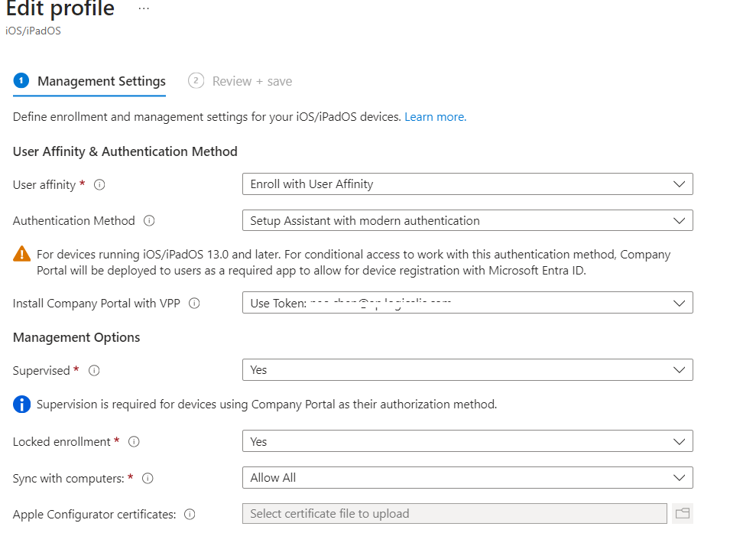Click the Apple Configurator certificates info icon
This screenshot has height=546, width=756.
point(190,515)
